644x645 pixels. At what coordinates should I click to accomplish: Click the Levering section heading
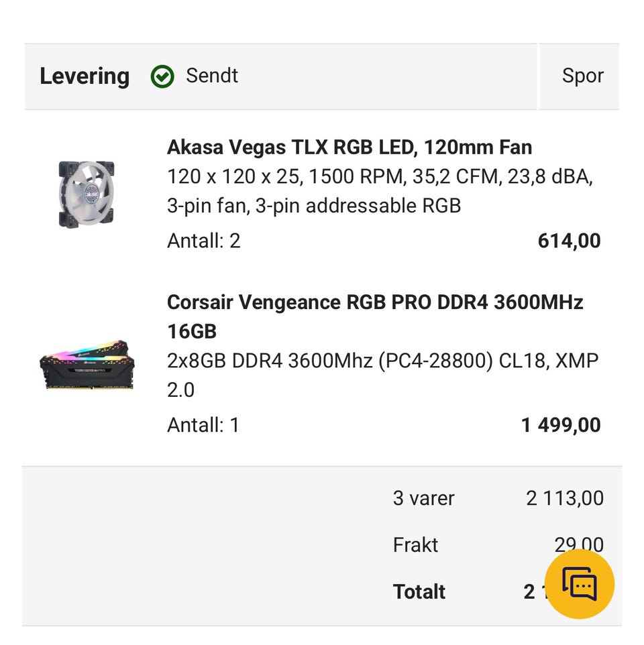(84, 76)
